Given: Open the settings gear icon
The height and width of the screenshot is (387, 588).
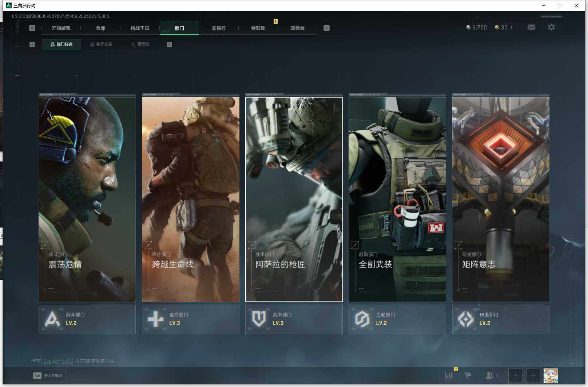Looking at the screenshot, I should point(551,27).
